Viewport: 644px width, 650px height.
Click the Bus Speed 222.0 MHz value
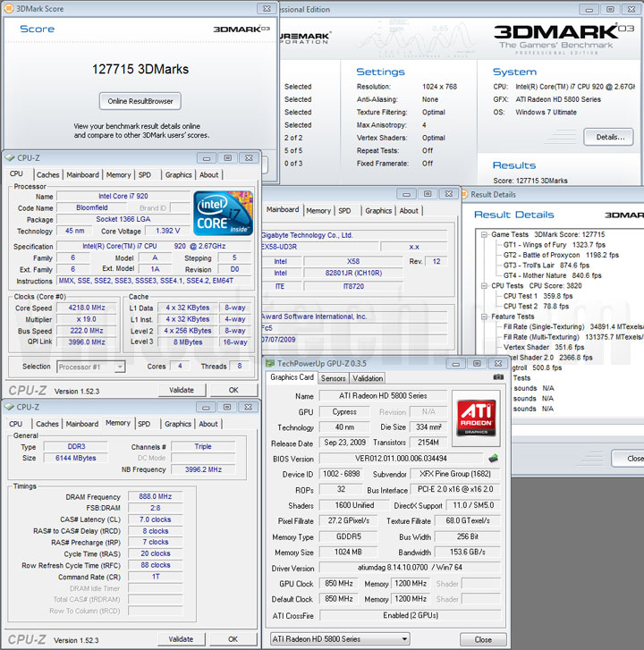[87, 331]
